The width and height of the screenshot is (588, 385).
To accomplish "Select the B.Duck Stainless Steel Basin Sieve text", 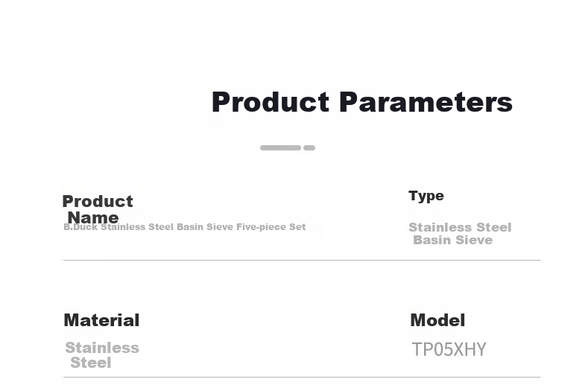I will click(x=185, y=227).
